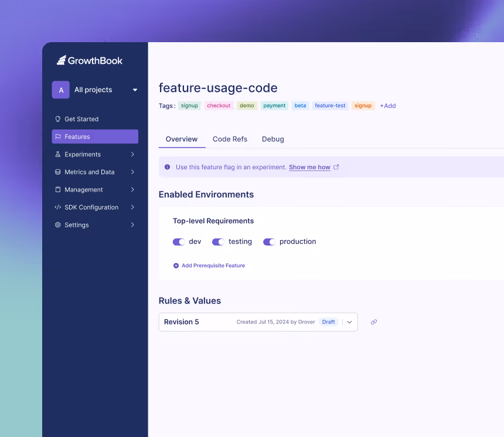Expand the All projects dropdown
Screen dimensions: 504x437
point(135,90)
